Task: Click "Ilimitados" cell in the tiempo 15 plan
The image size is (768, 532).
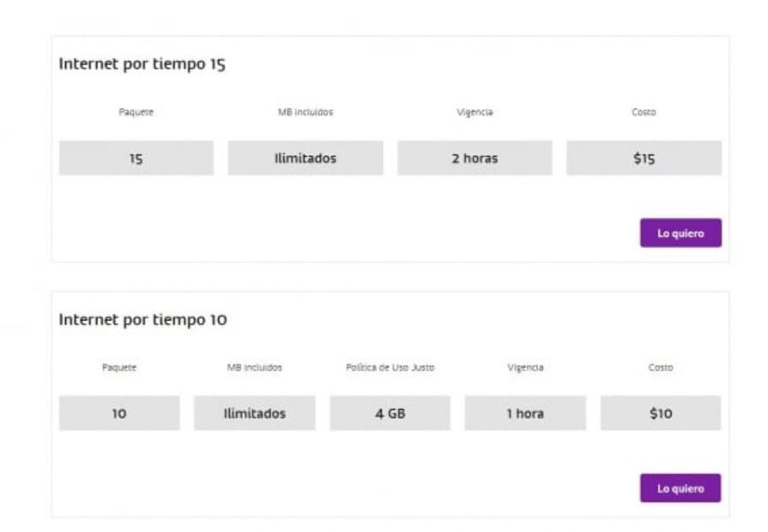Action: pyautogui.click(x=305, y=158)
